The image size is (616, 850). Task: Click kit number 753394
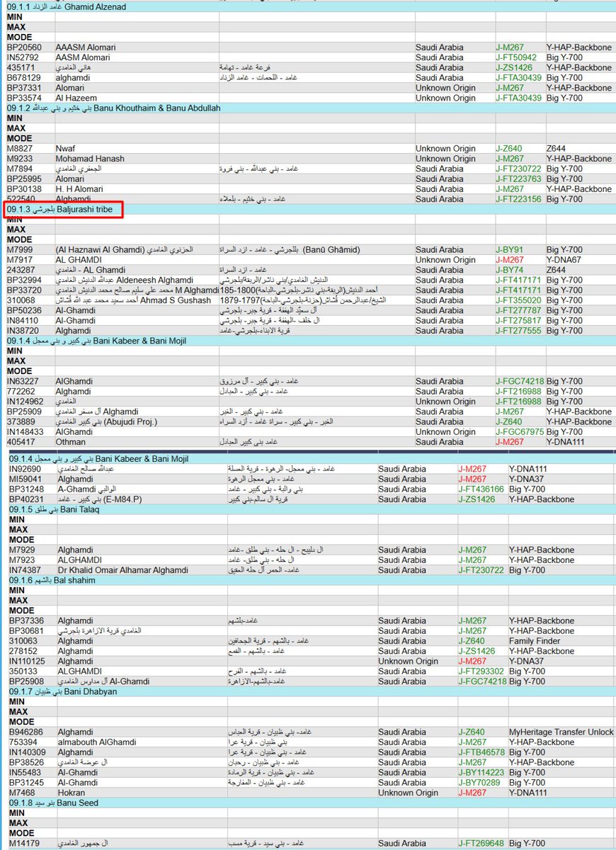23,742
